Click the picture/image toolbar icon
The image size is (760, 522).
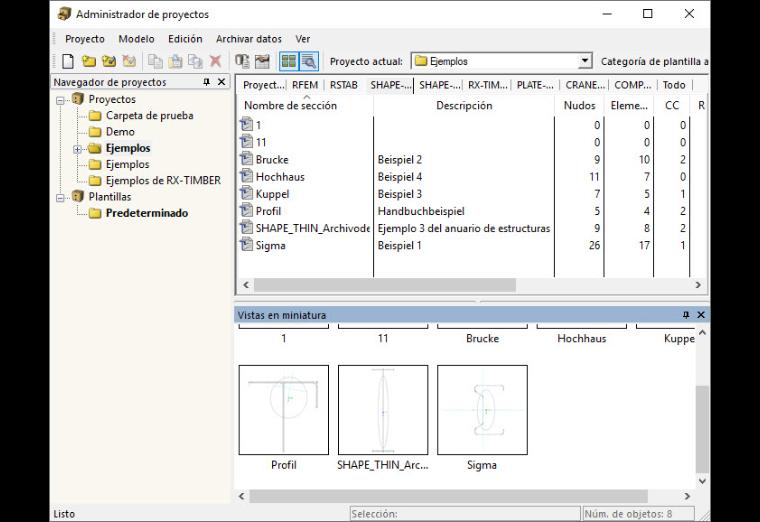coord(262,62)
